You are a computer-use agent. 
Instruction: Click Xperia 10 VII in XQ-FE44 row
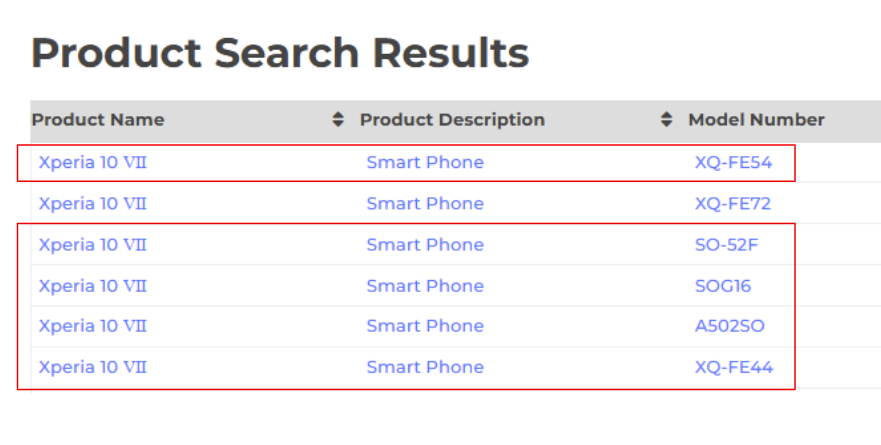[93, 367]
